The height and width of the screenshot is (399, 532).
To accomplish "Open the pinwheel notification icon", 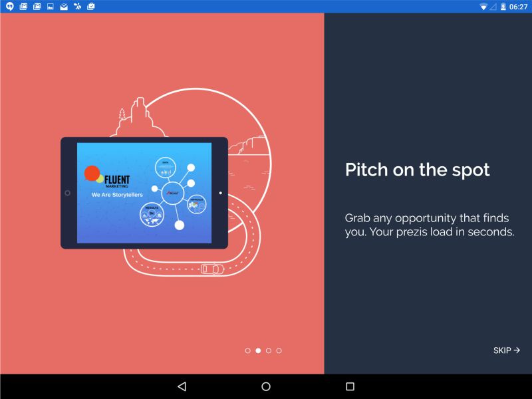I will pos(77,6).
